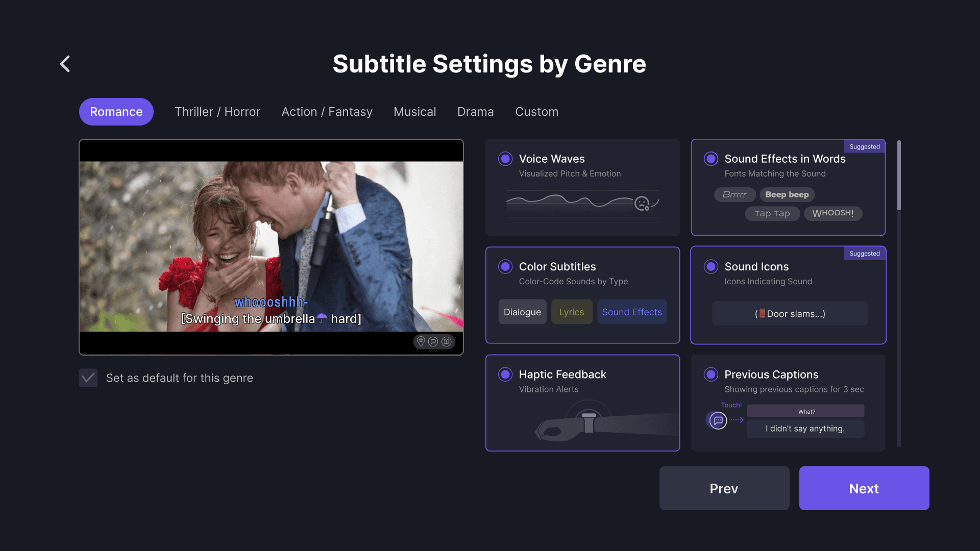Click the umbrella emoji in the subtitle

(322, 318)
